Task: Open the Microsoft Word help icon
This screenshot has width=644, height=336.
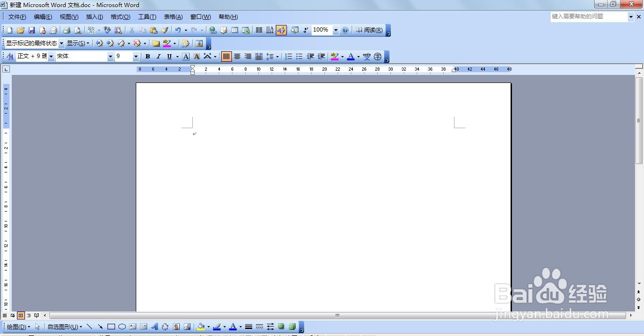Action: [x=345, y=30]
